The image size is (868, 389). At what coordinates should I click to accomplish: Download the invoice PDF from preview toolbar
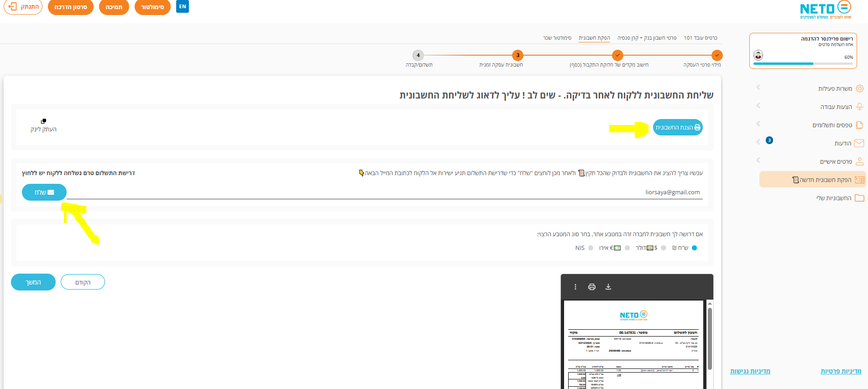tap(608, 287)
